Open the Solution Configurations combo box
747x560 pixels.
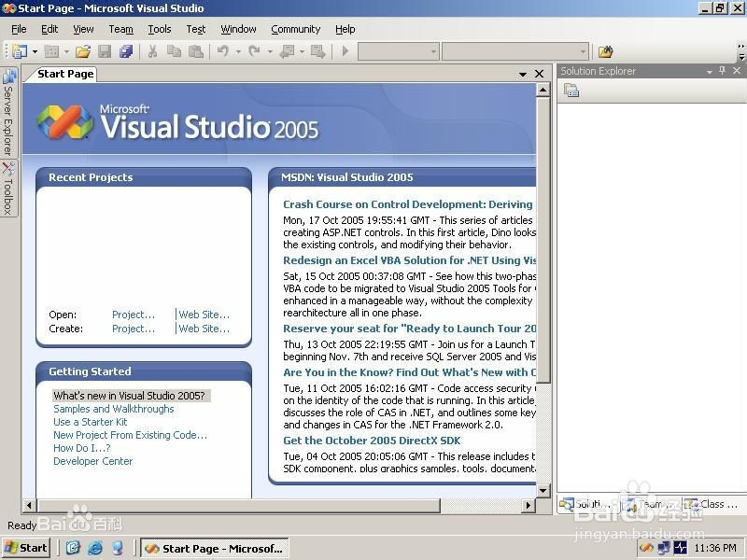(x=399, y=51)
